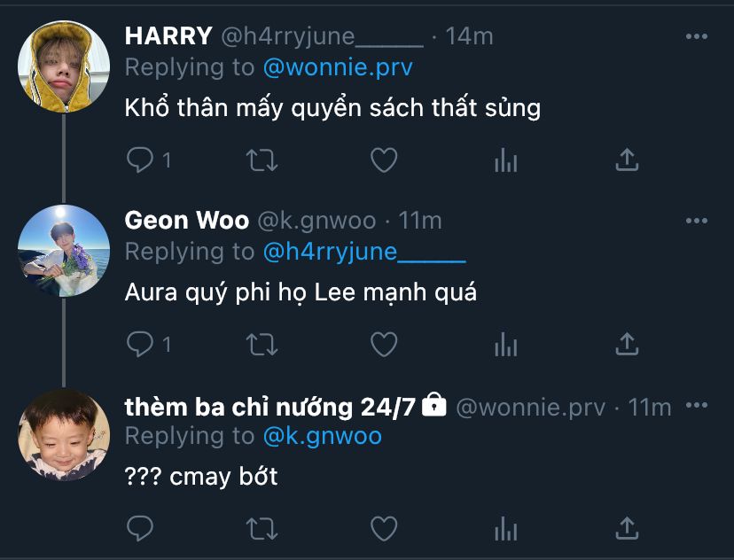The height and width of the screenshot is (560, 734).
Task: Open more options on @wonnie.prv's tweet
Action: [697, 406]
